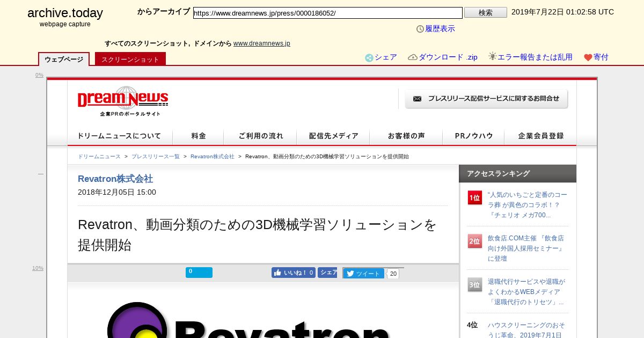
Task: Open 配信先メディア menu item
Action: 334,136
